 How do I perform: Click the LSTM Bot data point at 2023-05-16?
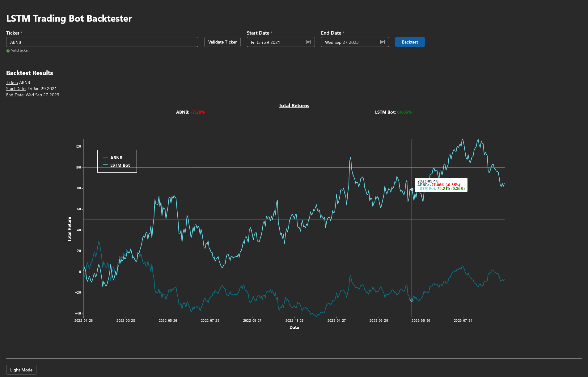pyautogui.click(x=412, y=189)
